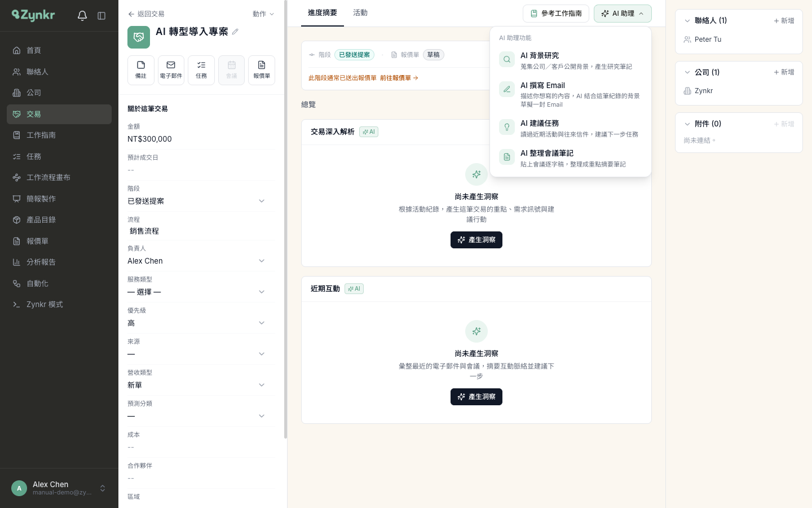Open the 營收類型 dropdown showing 新單

pyautogui.click(x=196, y=385)
